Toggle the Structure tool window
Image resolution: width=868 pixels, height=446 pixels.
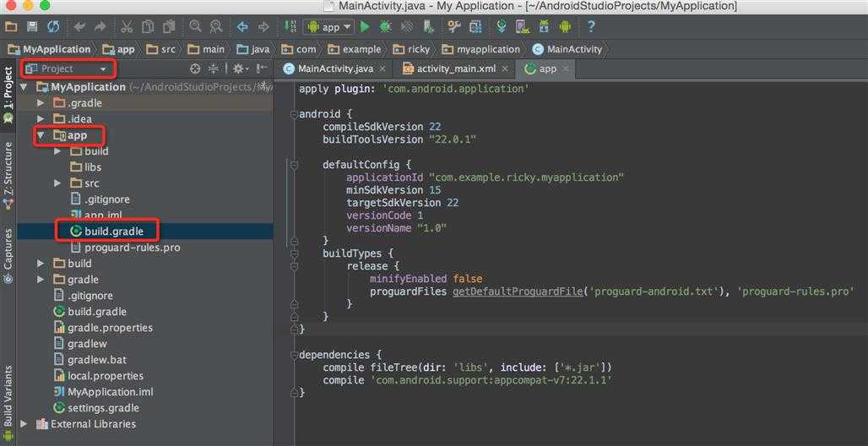[x=8, y=175]
